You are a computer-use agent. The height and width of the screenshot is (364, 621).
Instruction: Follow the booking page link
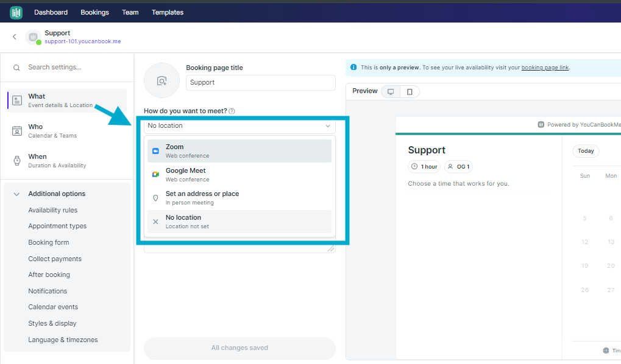(545, 67)
